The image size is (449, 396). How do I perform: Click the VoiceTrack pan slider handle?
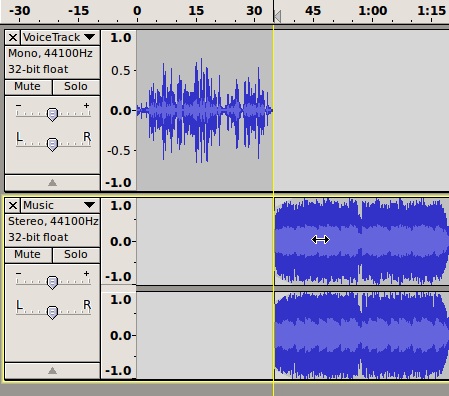(52, 144)
